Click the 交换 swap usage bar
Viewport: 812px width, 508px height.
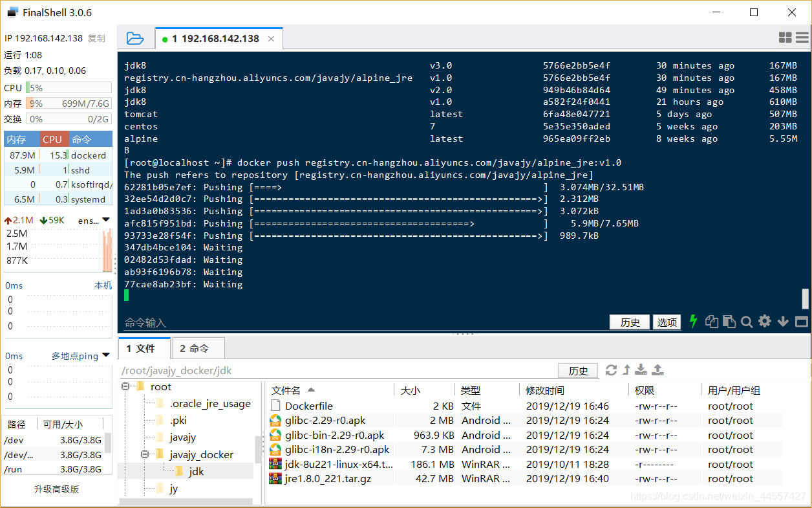click(69, 119)
